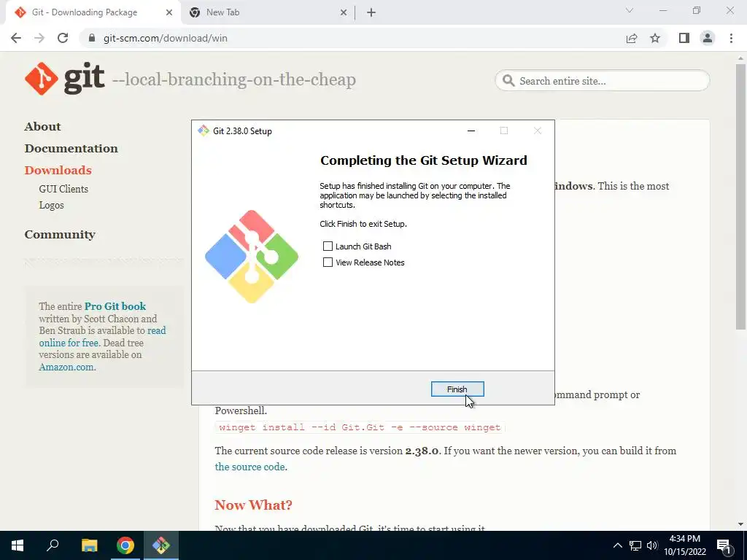
Task: Click the Git Setup title bar icon
Action: [204, 131]
